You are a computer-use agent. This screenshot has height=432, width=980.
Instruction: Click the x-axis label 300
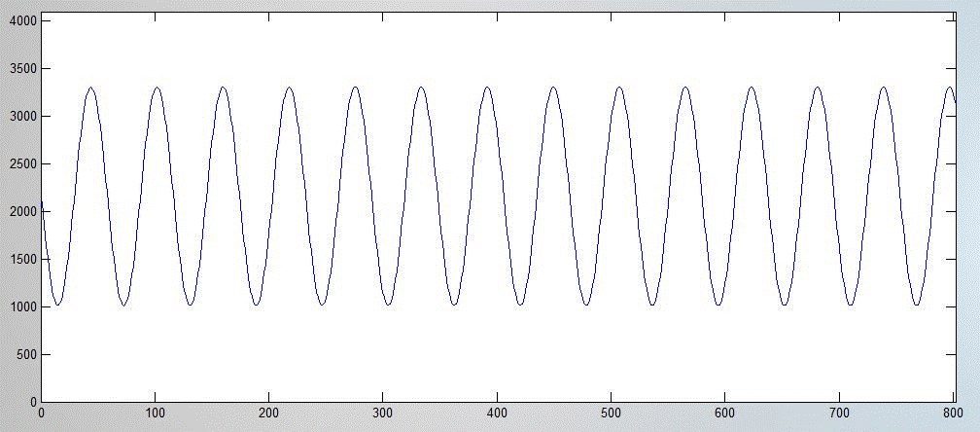coord(382,414)
